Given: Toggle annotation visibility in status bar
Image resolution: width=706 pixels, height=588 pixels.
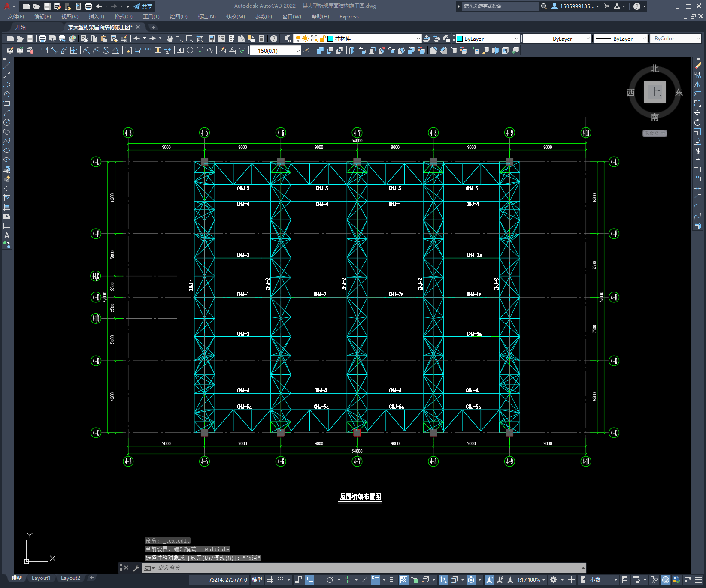Looking at the screenshot, I should click(489, 580).
